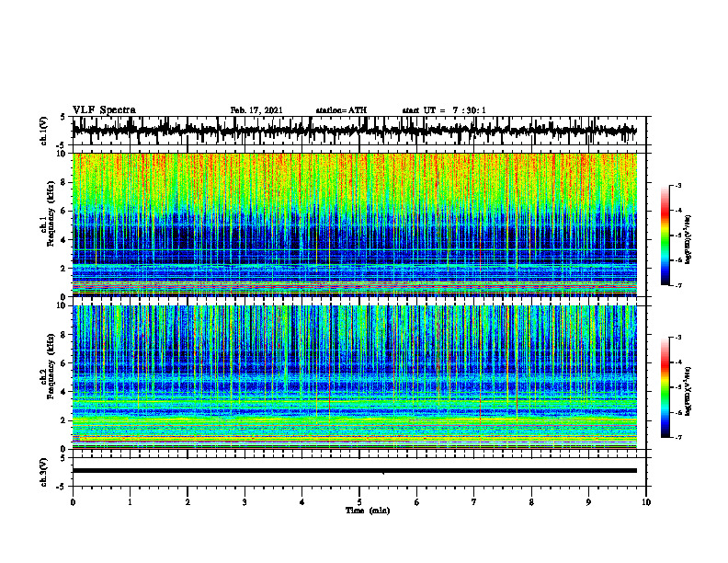Viewport: 728px width, 563px height.
Task: Click the ch.2 colorbar log(PSD) label
Action: 688,391
